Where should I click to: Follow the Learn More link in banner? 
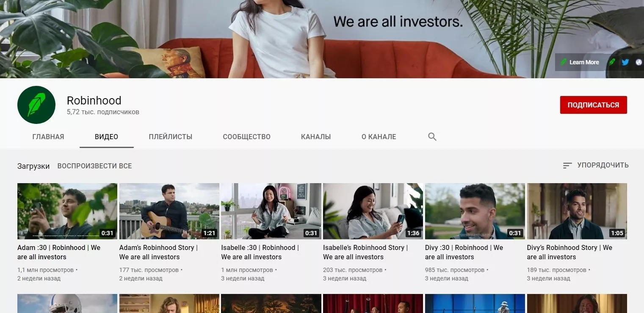click(x=584, y=62)
